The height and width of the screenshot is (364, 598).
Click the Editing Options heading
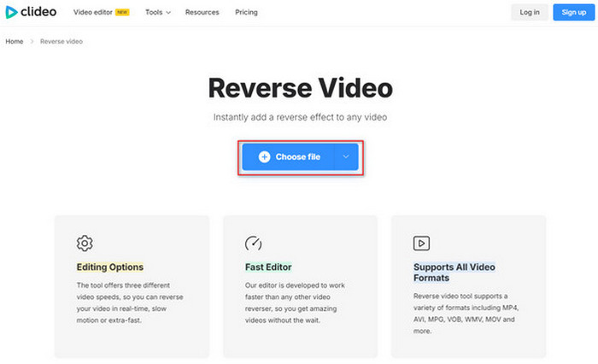[x=110, y=267]
